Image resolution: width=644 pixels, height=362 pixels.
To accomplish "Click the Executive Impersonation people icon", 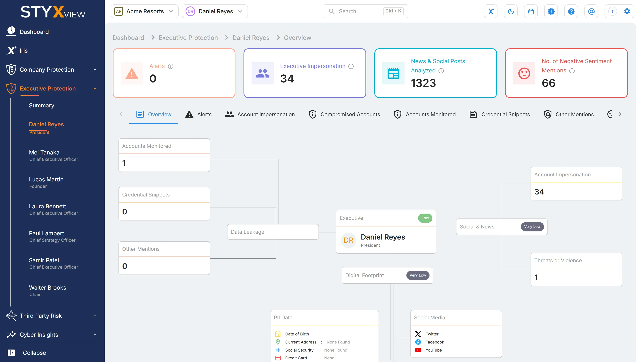I will [262, 73].
